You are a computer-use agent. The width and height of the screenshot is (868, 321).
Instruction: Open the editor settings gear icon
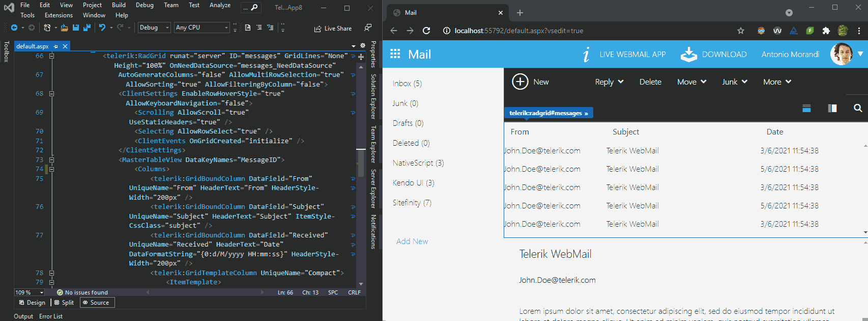click(363, 46)
